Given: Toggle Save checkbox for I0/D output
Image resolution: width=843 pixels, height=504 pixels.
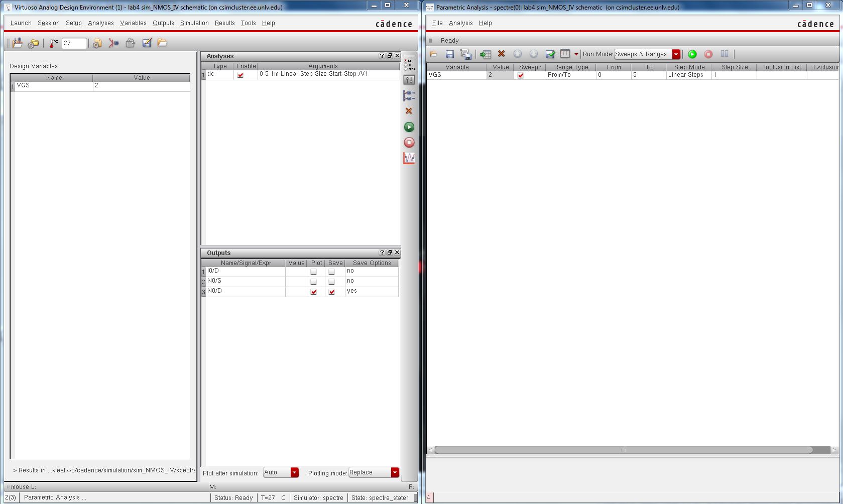Looking at the screenshot, I should point(331,272).
